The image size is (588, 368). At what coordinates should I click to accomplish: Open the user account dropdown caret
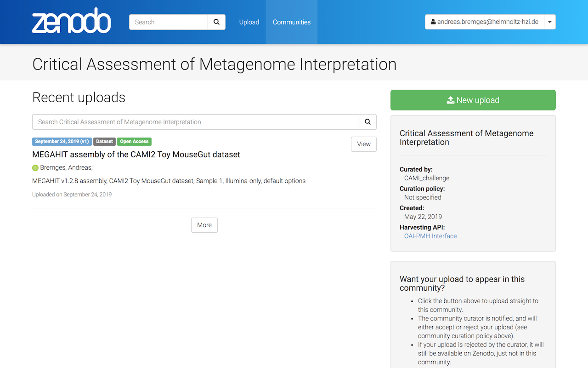click(x=550, y=22)
